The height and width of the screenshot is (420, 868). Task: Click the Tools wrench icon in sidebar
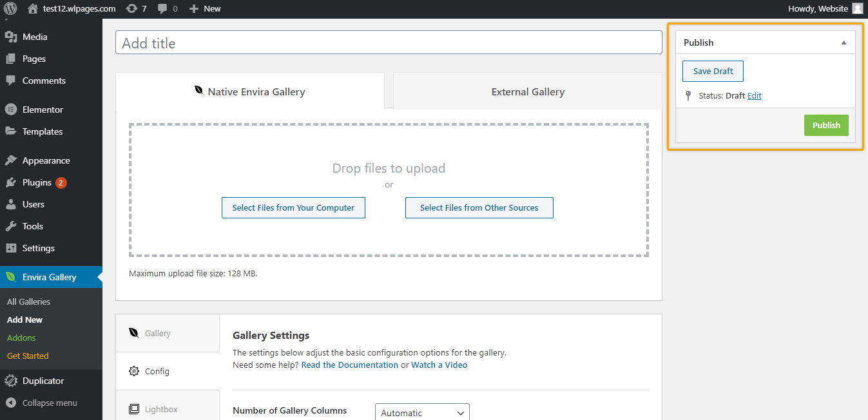[x=11, y=226]
